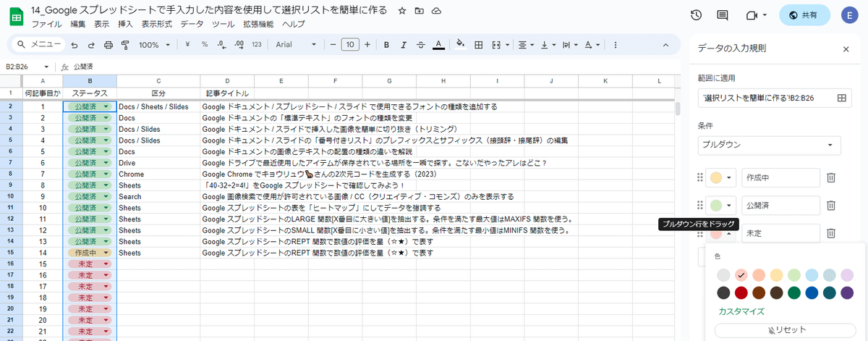Move the document to a folder
The height and width of the screenshot is (341, 868).
click(420, 11)
